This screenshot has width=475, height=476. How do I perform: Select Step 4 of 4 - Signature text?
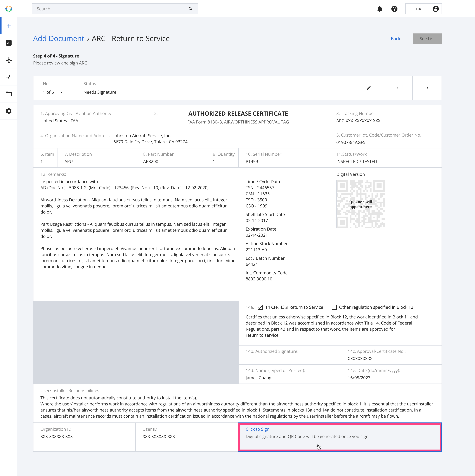click(x=56, y=56)
